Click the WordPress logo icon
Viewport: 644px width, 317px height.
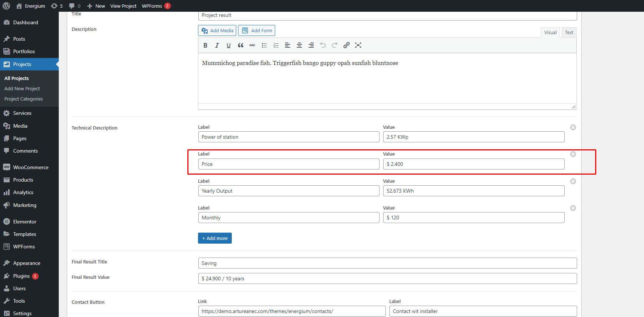6,6
